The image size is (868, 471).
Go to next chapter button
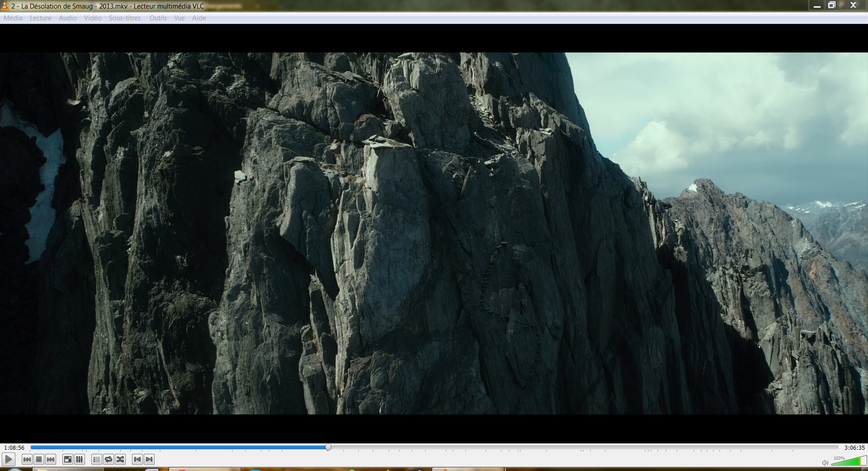(149, 459)
